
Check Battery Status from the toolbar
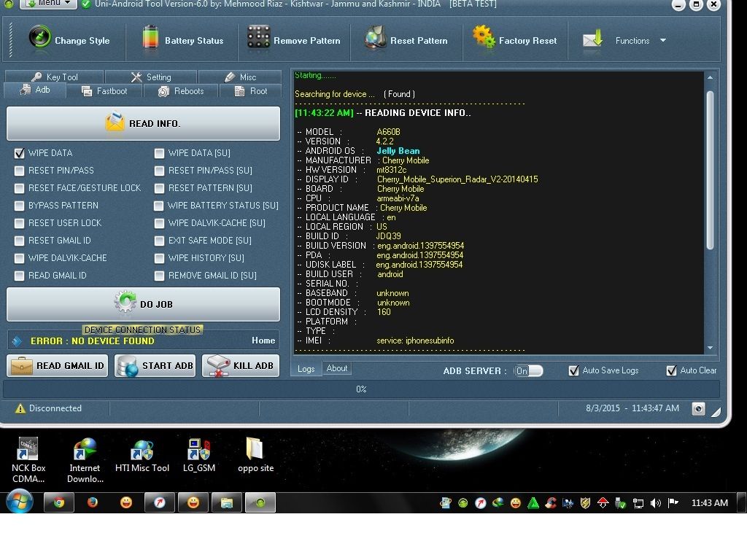182,40
